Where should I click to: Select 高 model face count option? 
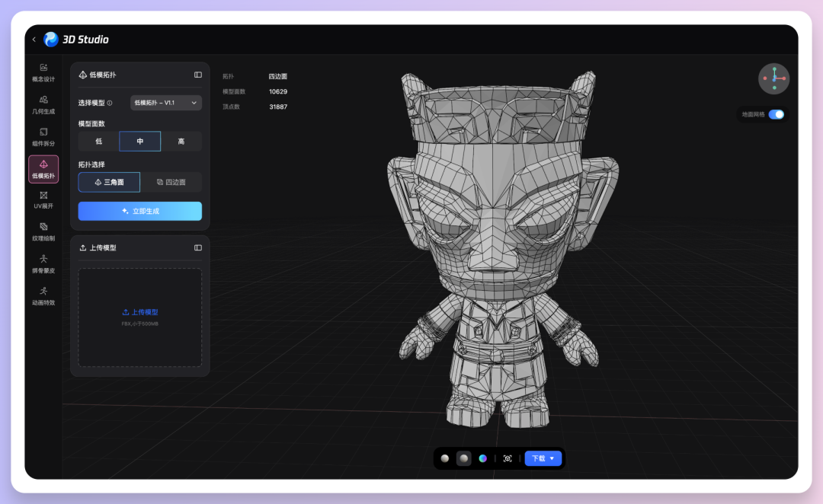click(181, 142)
